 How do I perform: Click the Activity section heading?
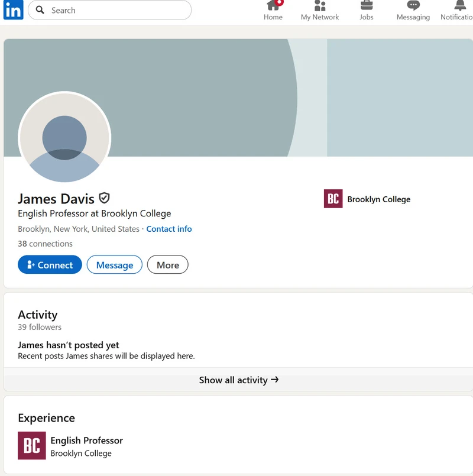click(38, 315)
